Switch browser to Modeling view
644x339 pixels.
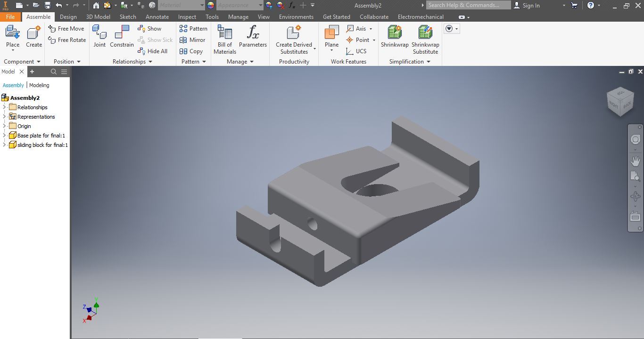(39, 85)
